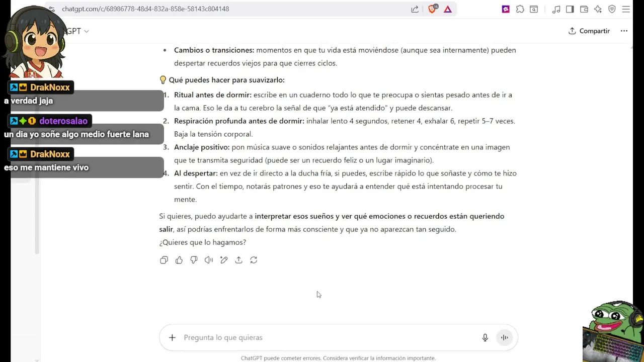Open the purple extension icon
The height and width of the screenshot is (362, 644).
tap(506, 9)
